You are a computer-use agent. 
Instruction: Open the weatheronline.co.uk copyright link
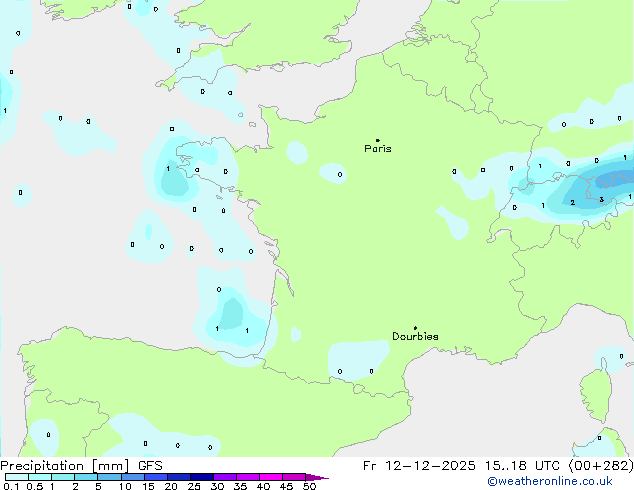550,481
